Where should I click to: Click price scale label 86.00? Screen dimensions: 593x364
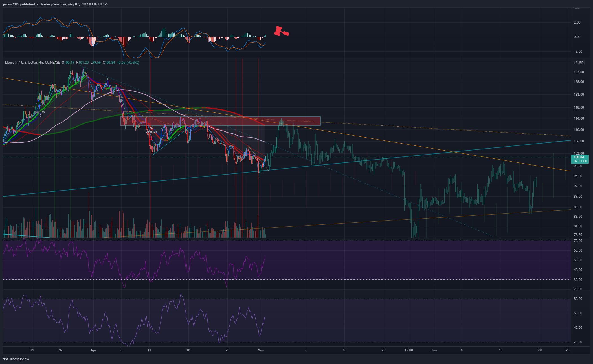coord(578,207)
